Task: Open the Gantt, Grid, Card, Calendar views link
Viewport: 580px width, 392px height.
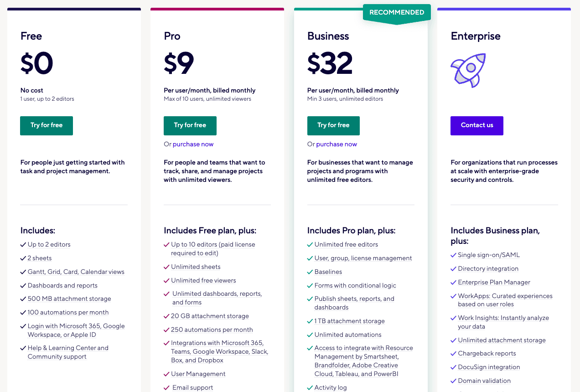Action: pos(75,271)
